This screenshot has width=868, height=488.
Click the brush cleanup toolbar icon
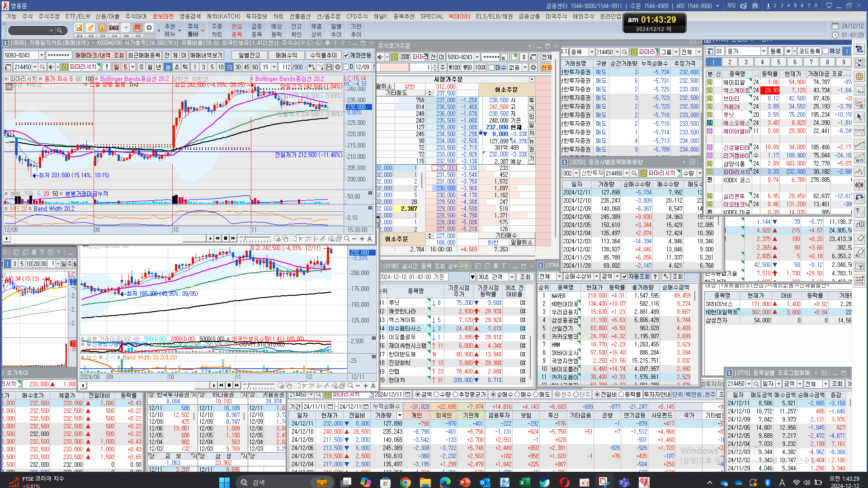click(90, 28)
